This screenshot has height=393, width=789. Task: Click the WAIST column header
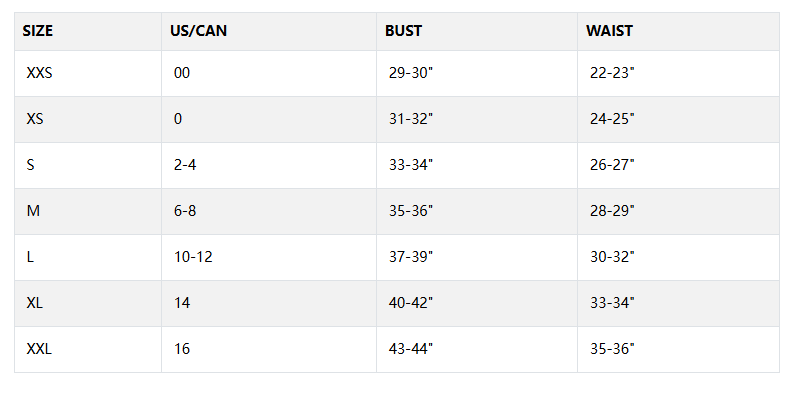[609, 31]
